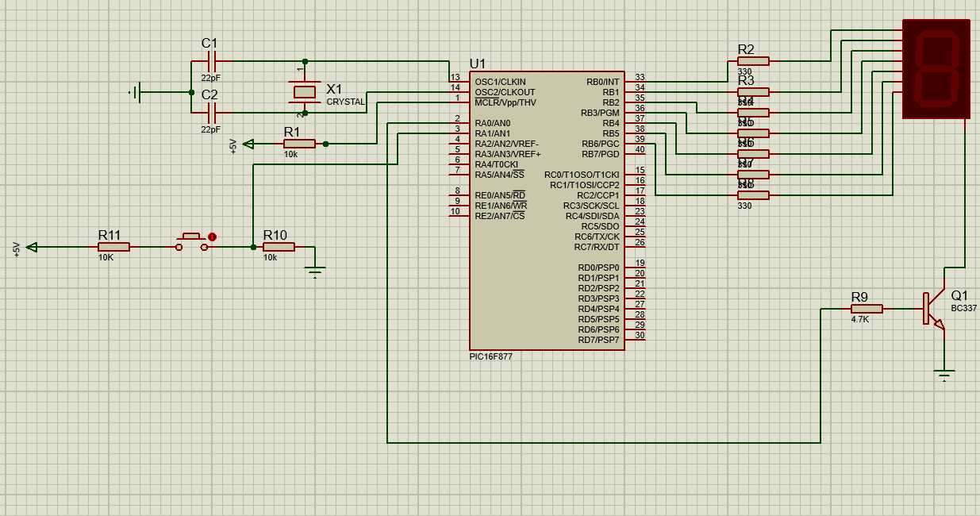980x516 pixels.
Task: Click the RE0/AN5/RD pin label
Action: 501,195
